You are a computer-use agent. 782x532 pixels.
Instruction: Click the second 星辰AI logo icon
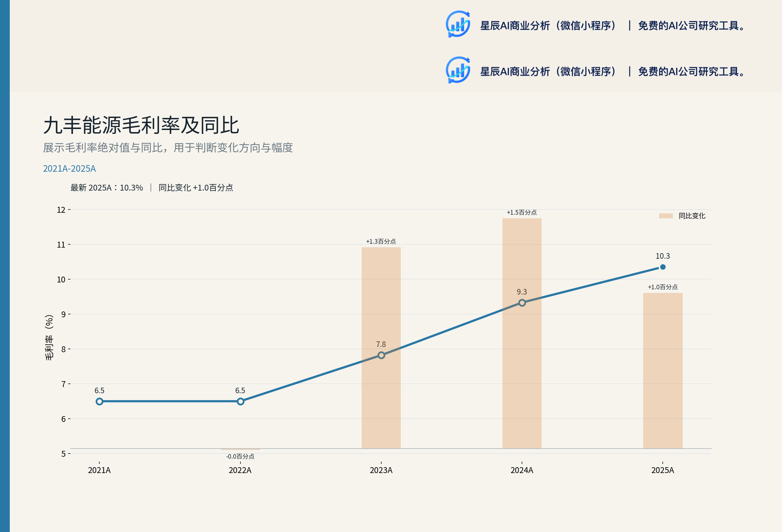[x=458, y=70]
